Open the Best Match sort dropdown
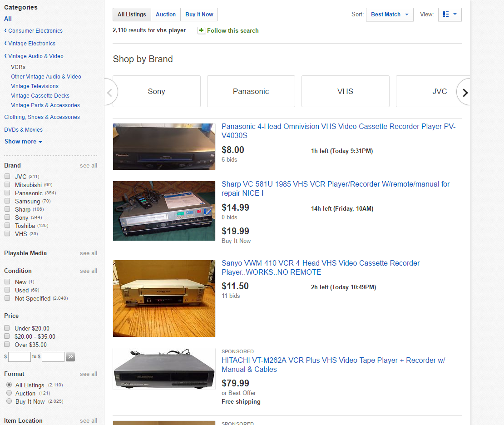 [x=390, y=15]
